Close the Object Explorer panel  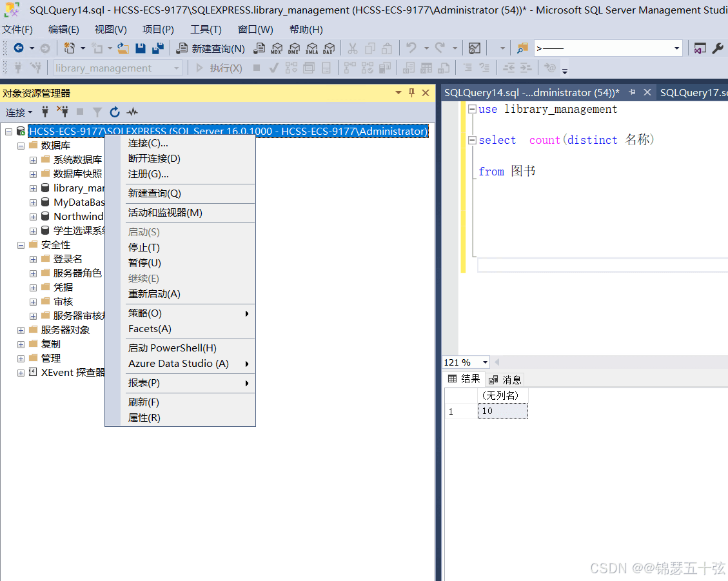[x=426, y=93]
